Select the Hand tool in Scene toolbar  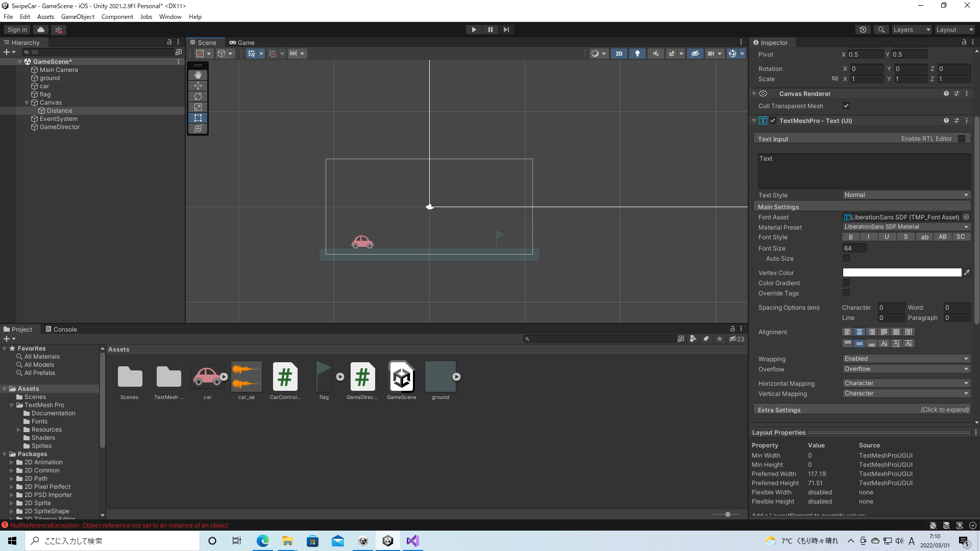[198, 75]
